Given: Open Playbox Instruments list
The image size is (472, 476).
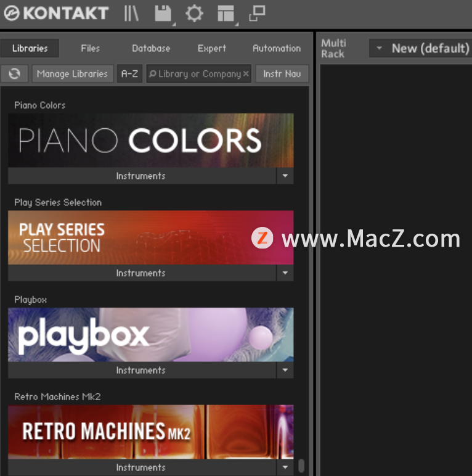Looking at the screenshot, I should coord(142,371).
